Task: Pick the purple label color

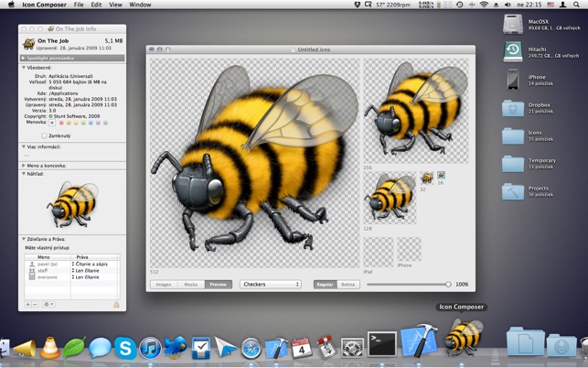Action: coord(98,123)
